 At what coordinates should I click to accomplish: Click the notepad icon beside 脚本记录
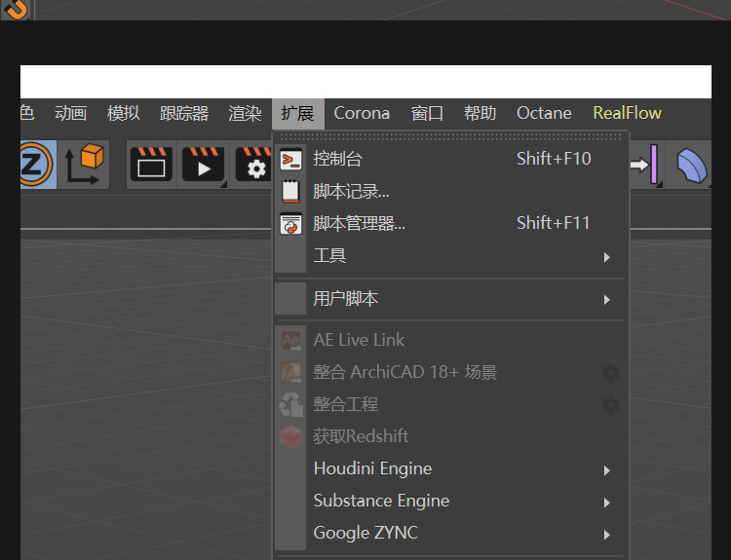click(290, 191)
